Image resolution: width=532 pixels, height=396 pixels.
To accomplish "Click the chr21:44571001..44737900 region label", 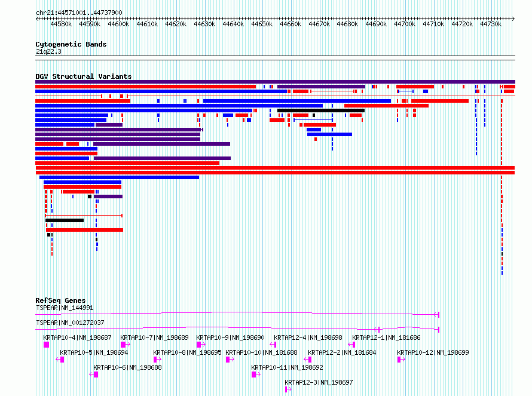I will (79, 13).
